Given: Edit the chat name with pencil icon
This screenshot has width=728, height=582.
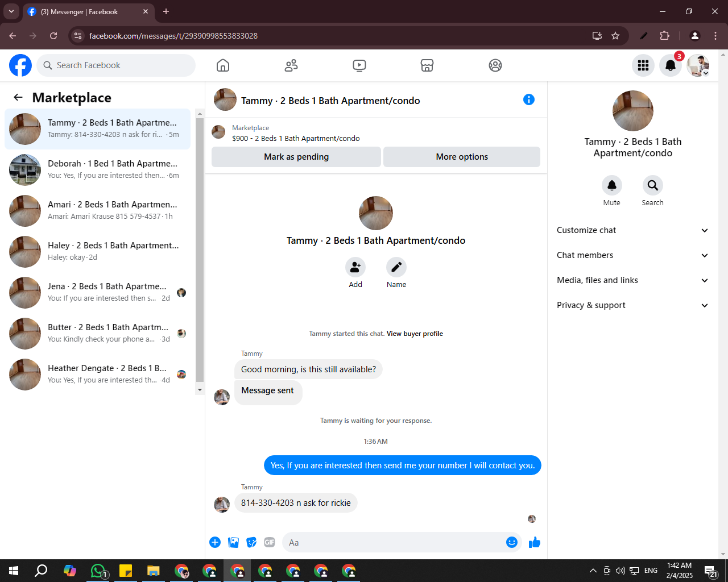Looking at the screenshot, I should click(396, 267).
